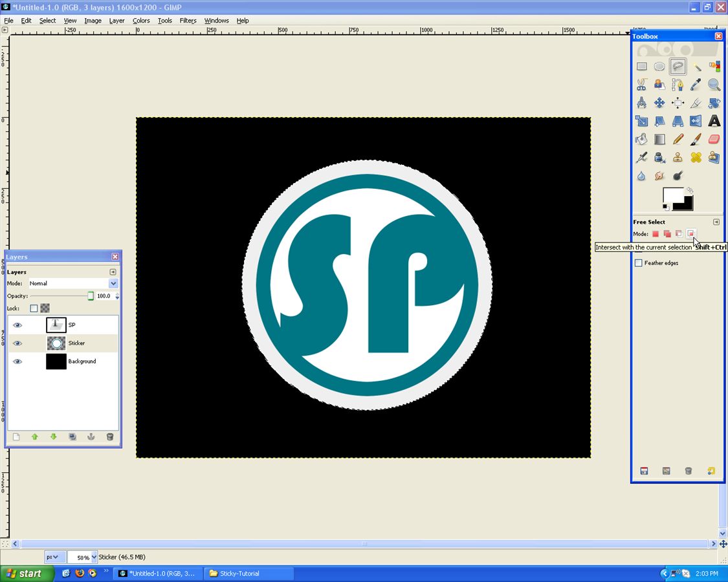Select the Clone stamp tool
The image size is (728, 582).
tap(678, 157)
